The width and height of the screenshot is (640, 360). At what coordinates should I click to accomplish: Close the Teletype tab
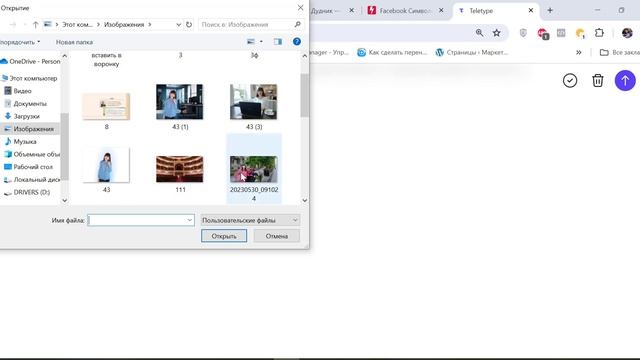531,11
